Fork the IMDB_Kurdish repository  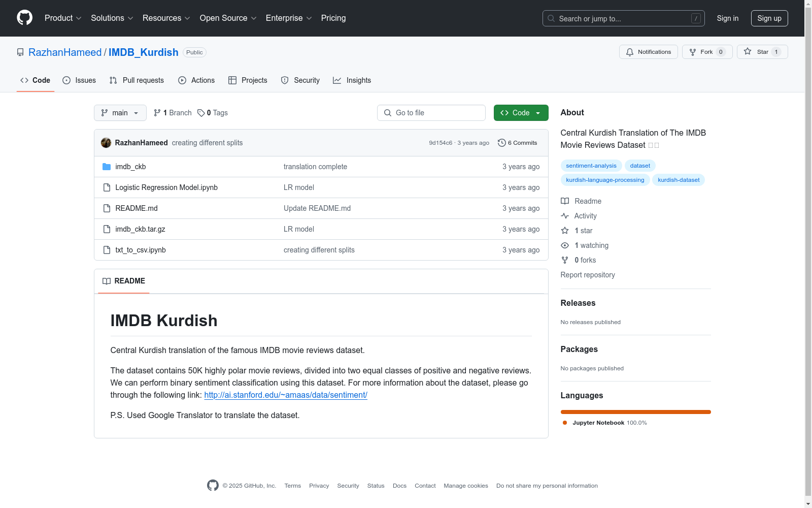click(x=707, y=52)
